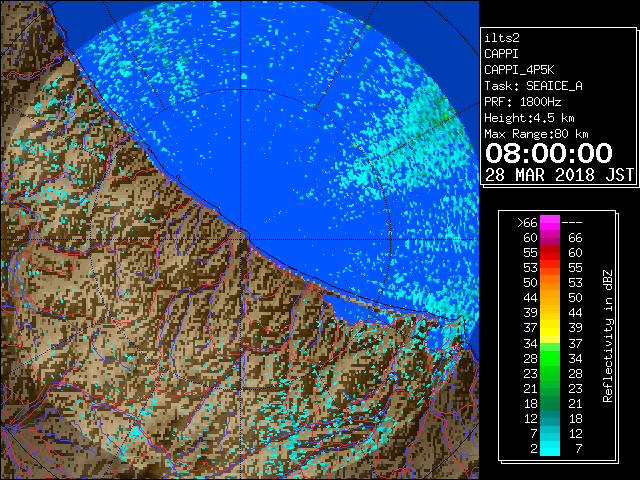The height and width of the screenshot is (480, 640).
Task: Pick the teal 12–18 dBZ legend band
Action: 550,418
